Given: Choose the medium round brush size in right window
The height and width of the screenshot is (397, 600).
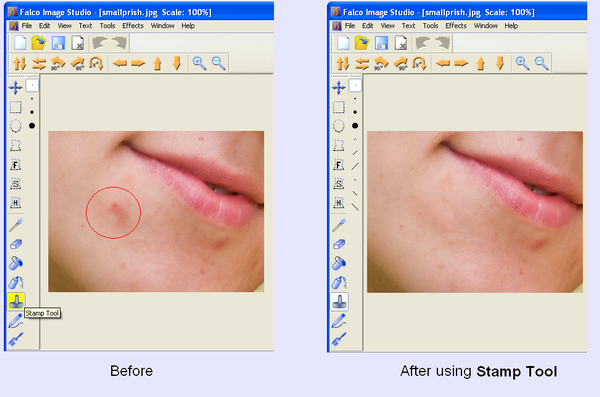Looking at the screenshot, I should coord(355,112).
